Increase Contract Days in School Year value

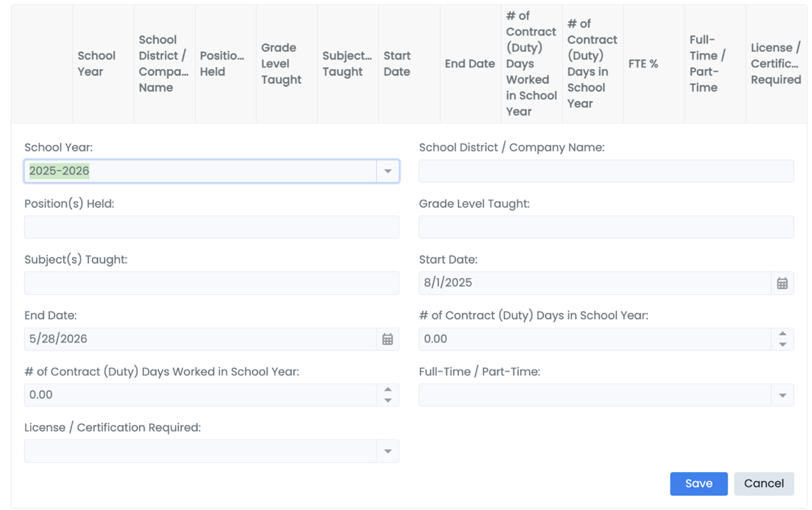(782, 334)
